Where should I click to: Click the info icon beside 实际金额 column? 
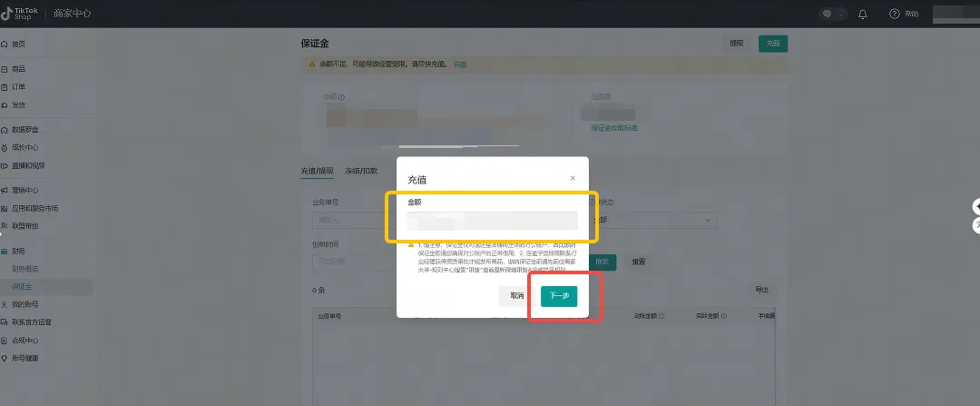tap(724, 317)
